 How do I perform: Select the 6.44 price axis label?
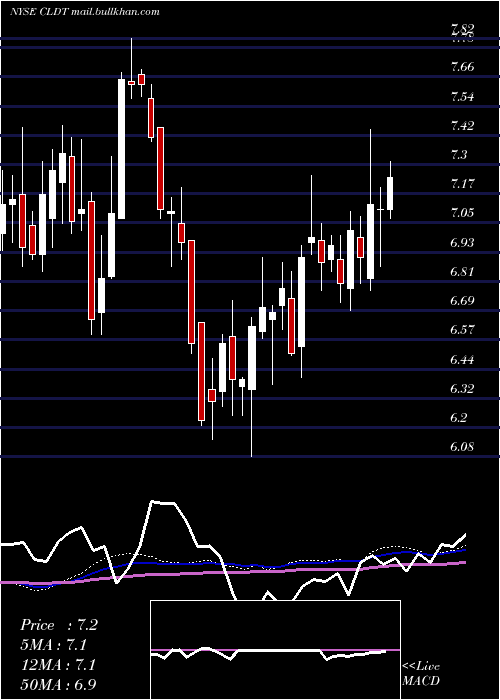click(x=462, y=359)
